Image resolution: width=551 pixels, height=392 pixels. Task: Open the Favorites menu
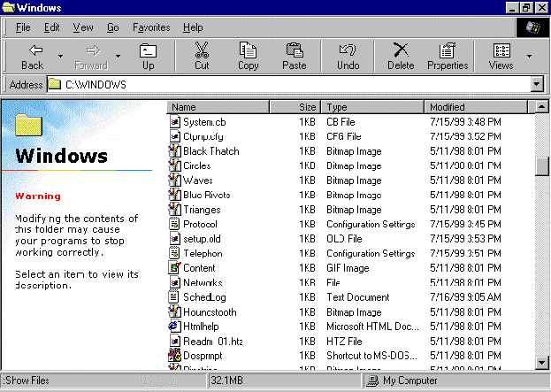[x=151, y=27]
